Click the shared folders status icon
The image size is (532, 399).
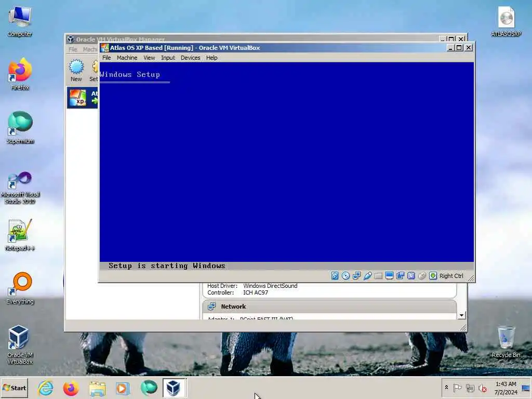point(378,276)
